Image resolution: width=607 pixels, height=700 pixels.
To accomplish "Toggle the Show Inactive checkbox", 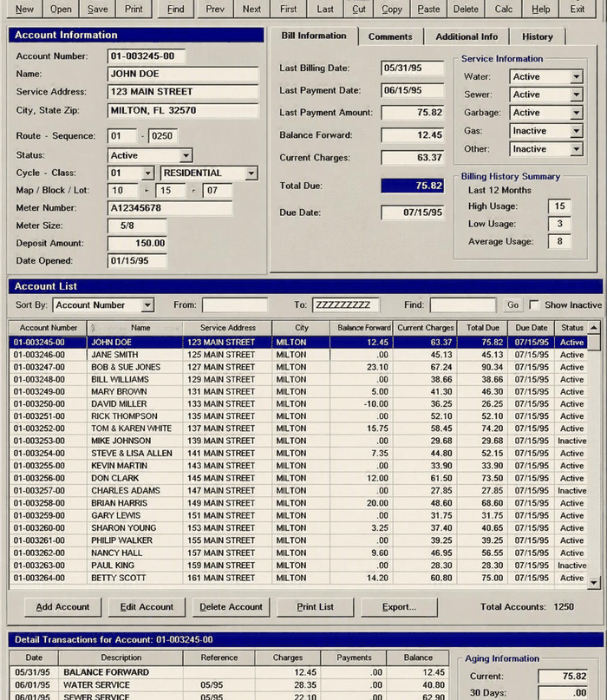I will (x=534, y=305).
